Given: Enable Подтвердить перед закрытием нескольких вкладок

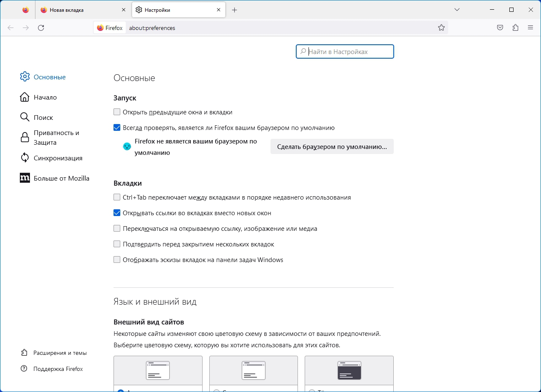Looking at the screenshot, I should (x=117, y=244).
